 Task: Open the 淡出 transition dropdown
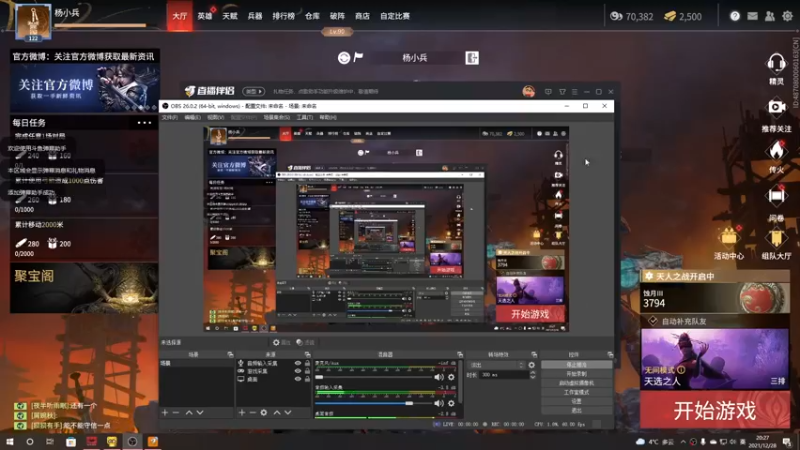496,365
